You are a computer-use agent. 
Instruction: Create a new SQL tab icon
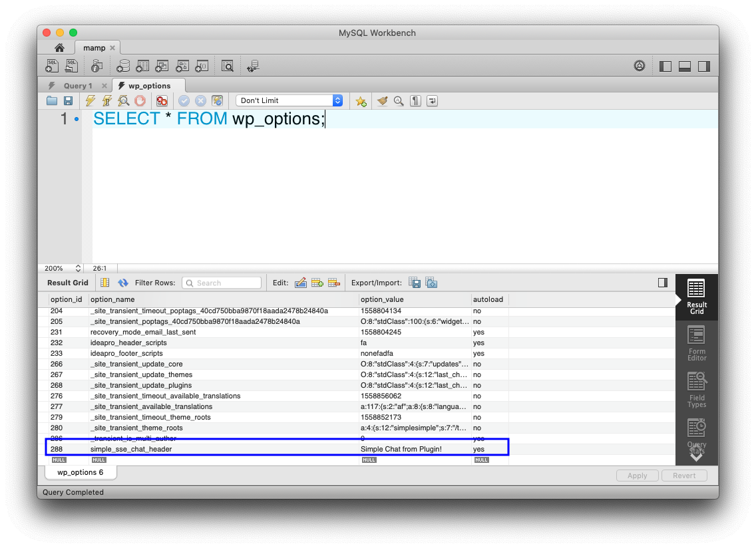point(52,66)
